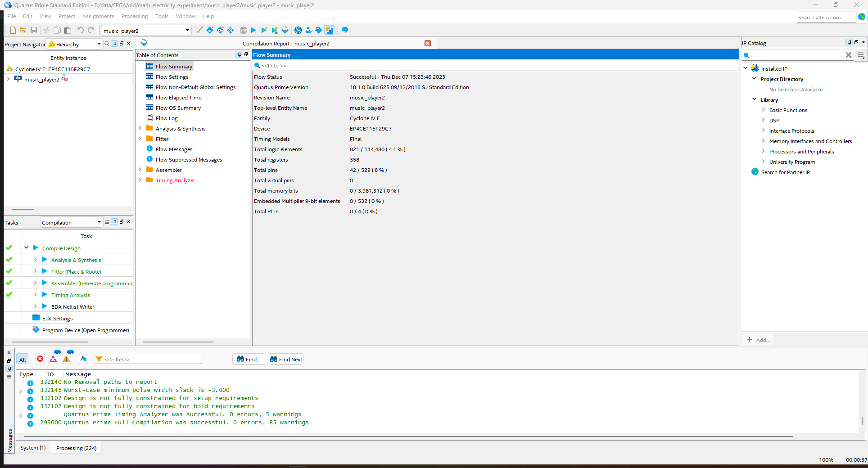Show only error messages filter icon
The width and height of the screenshot is (868, 468).
tap(40, 359)
